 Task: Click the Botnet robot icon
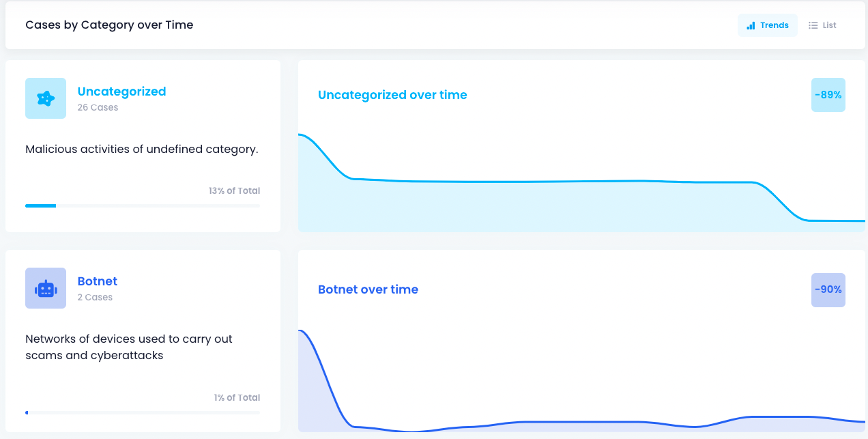[46, 288]
